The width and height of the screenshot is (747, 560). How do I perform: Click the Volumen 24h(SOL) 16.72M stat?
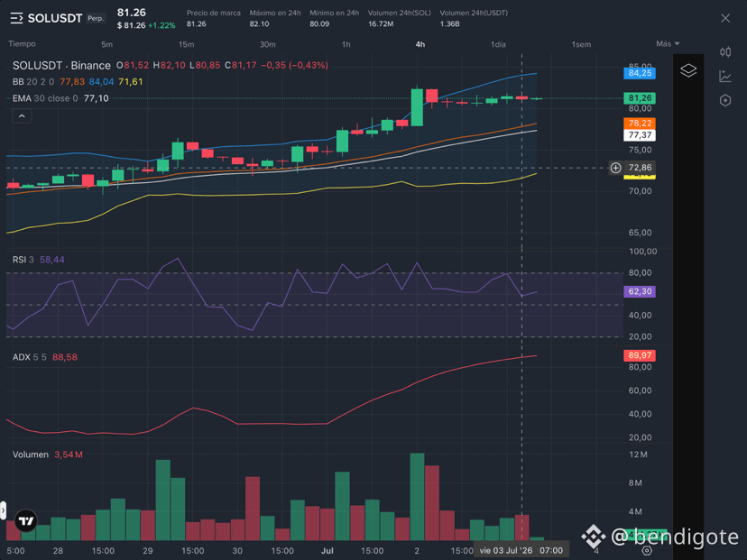pyautogui.click(x=400, y=18)
